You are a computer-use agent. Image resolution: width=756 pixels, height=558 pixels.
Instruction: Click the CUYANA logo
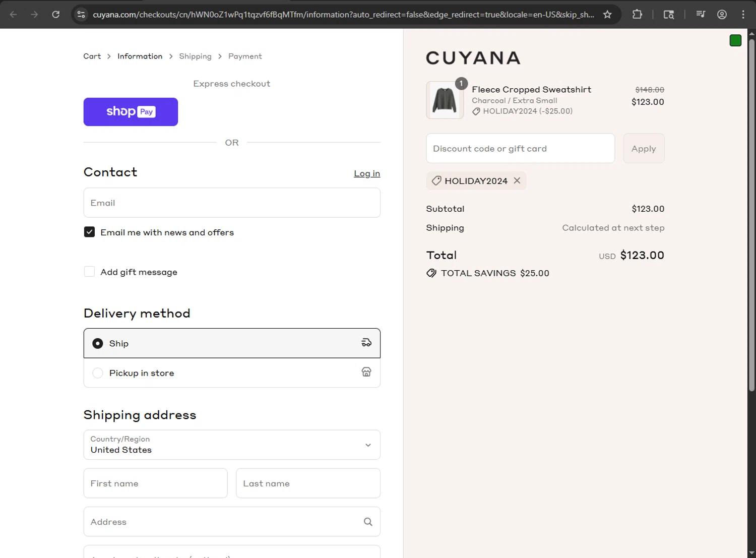point(473,58)
